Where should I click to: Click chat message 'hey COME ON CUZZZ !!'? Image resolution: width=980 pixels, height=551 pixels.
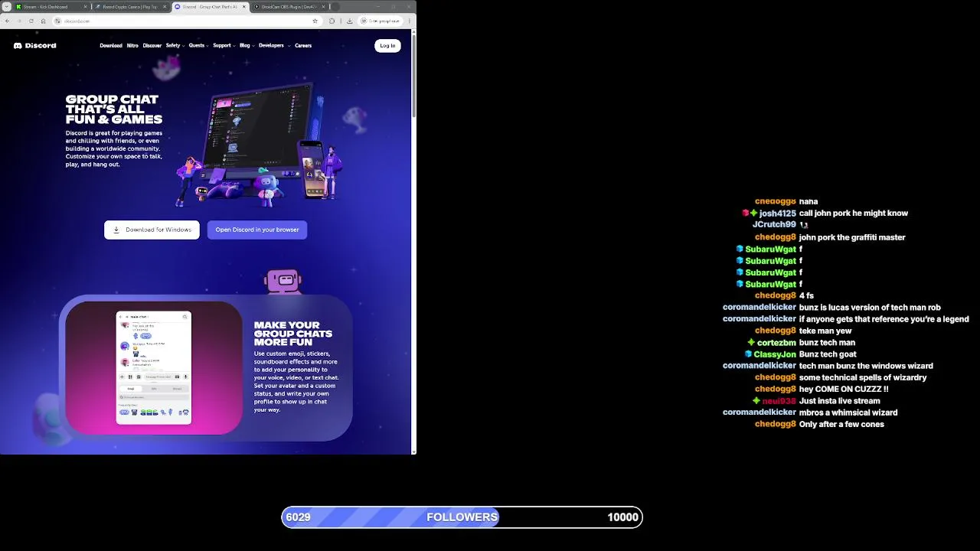pos(844,390)
